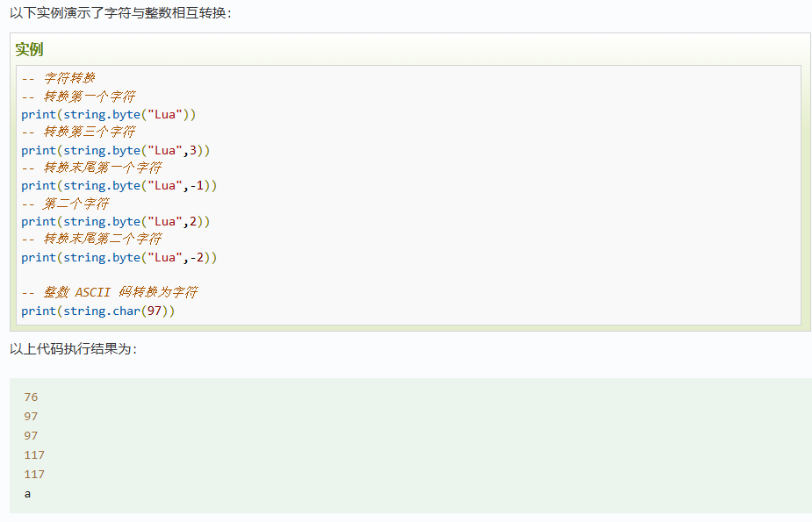
Task: Click the 实例 heading
Action: tap(29, 50)
